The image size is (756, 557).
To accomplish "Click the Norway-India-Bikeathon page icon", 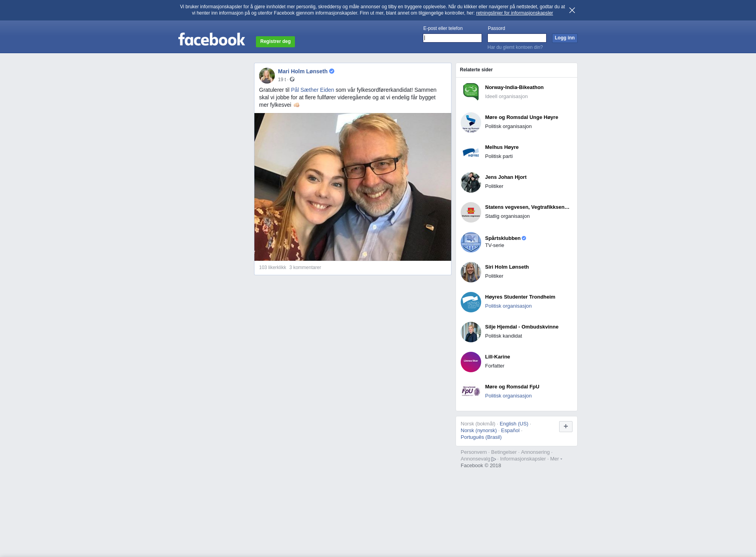I will pos(471,92).
